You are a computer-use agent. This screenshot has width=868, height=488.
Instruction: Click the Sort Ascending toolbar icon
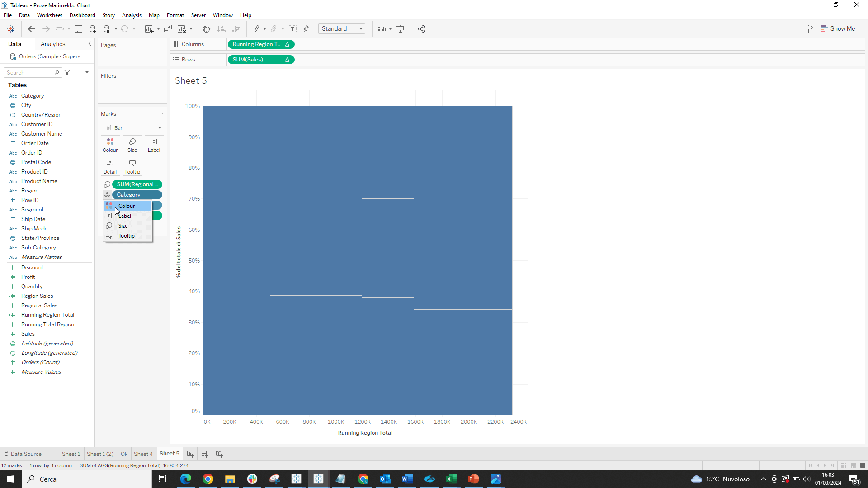(x=222, y=29)
